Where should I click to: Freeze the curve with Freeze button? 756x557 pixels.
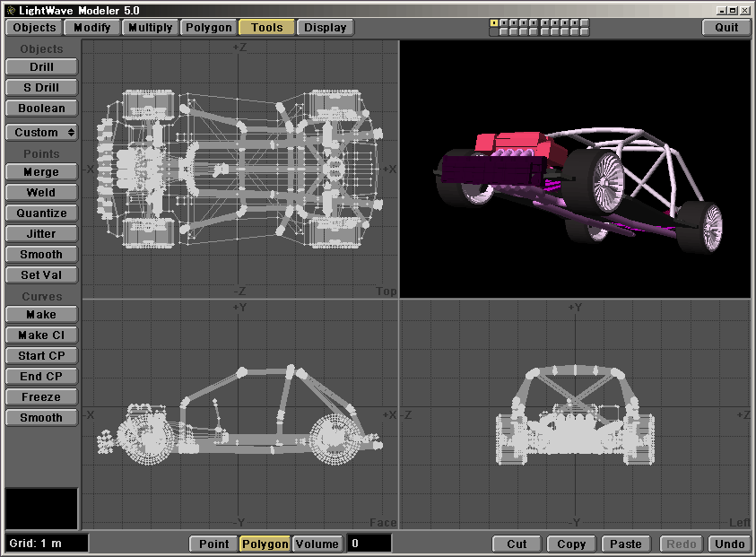[x=41, y=397]
